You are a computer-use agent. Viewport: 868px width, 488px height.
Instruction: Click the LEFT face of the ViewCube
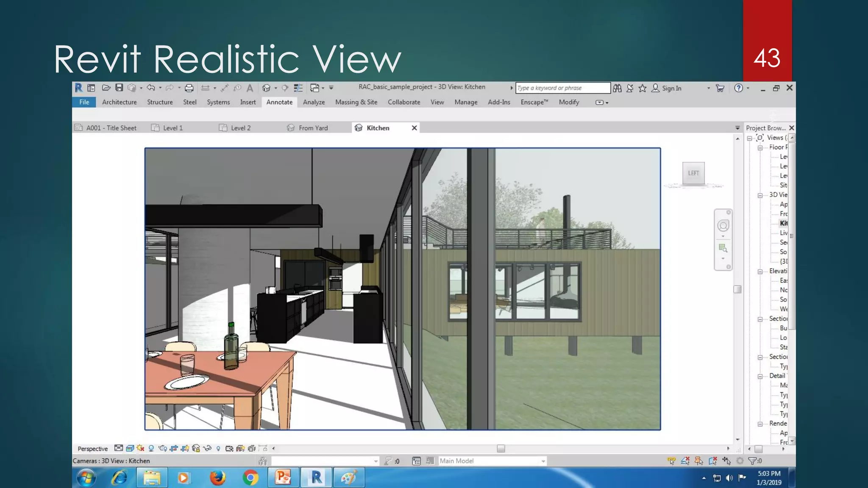(694, 173)
